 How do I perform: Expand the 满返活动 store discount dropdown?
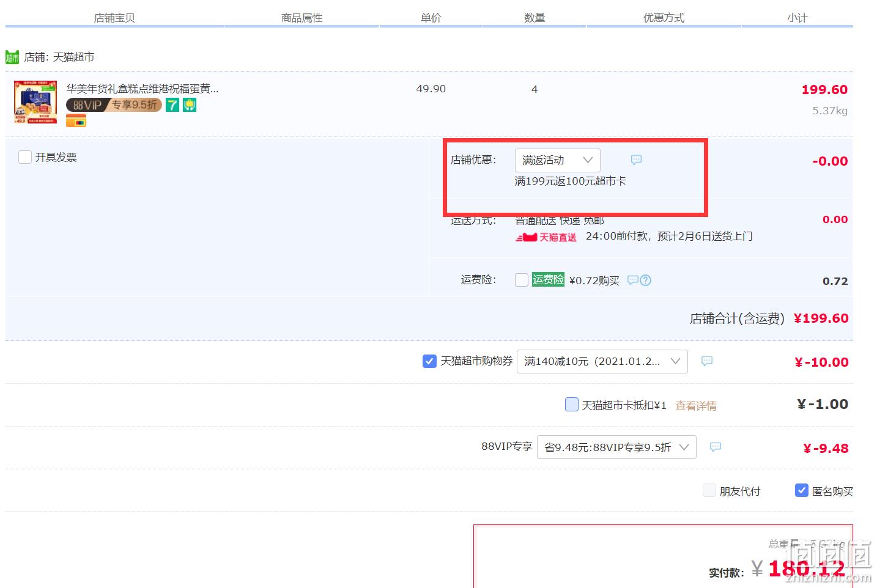coord(558,160)
